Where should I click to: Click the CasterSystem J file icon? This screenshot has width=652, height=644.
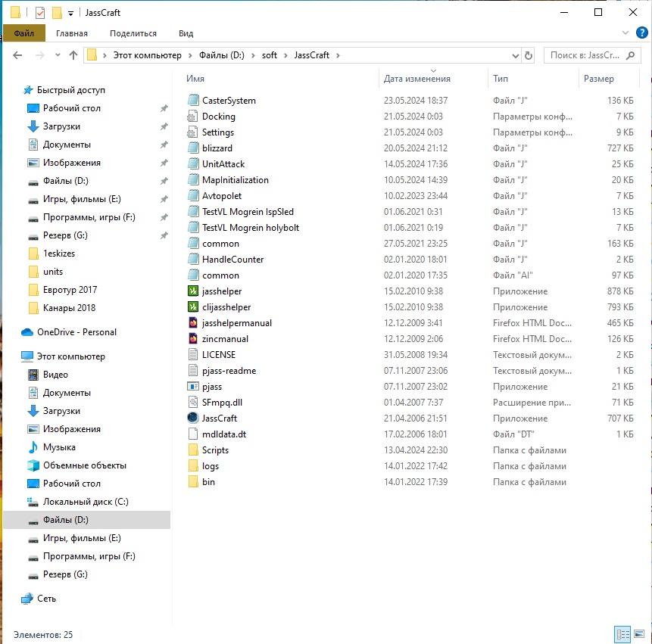(192, 100)
